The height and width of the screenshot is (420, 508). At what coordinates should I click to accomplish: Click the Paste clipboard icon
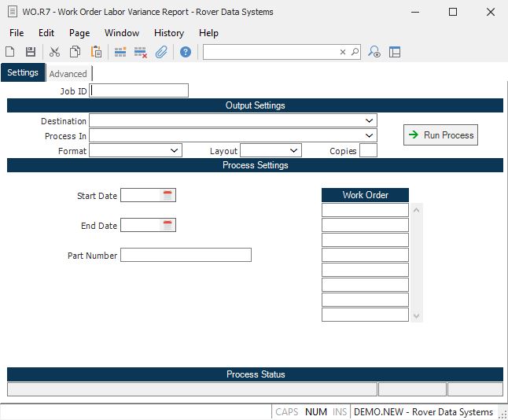coord(96,52)
